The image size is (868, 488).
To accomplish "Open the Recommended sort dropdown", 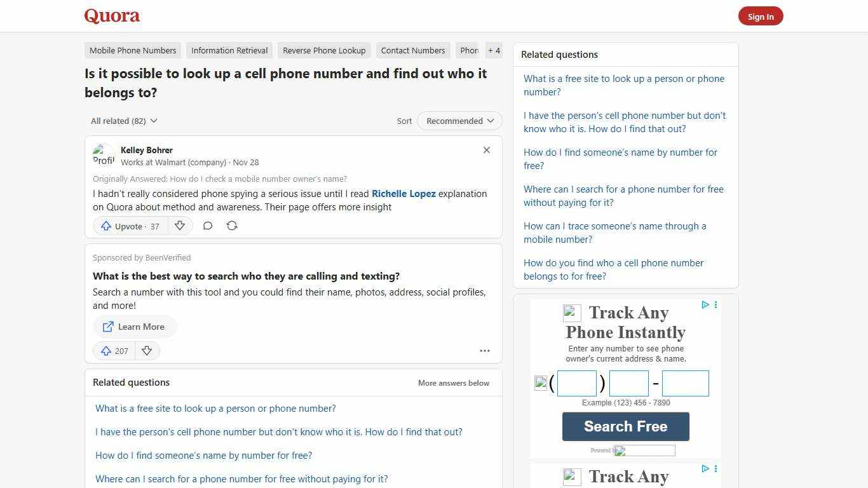I will tap(459, 121).
